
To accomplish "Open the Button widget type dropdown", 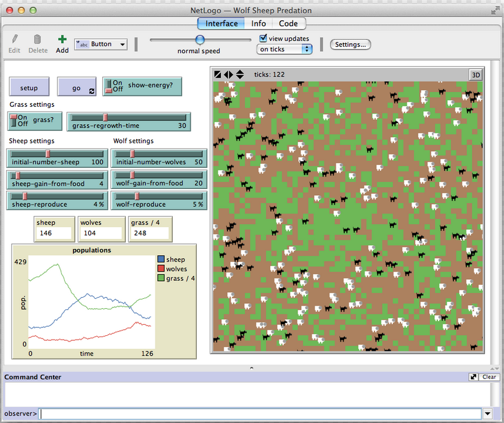I will click(x=101, y=44).
